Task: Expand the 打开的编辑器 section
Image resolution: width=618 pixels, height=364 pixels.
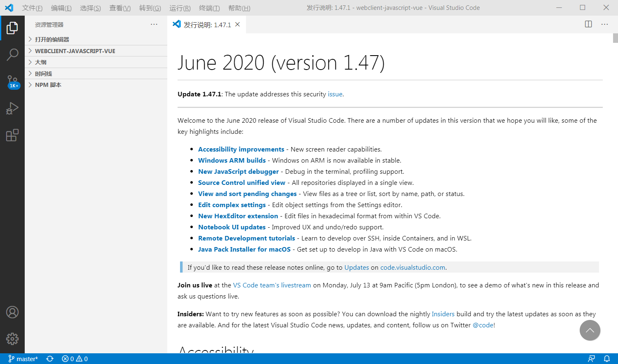Action: (x=96, y=40)
